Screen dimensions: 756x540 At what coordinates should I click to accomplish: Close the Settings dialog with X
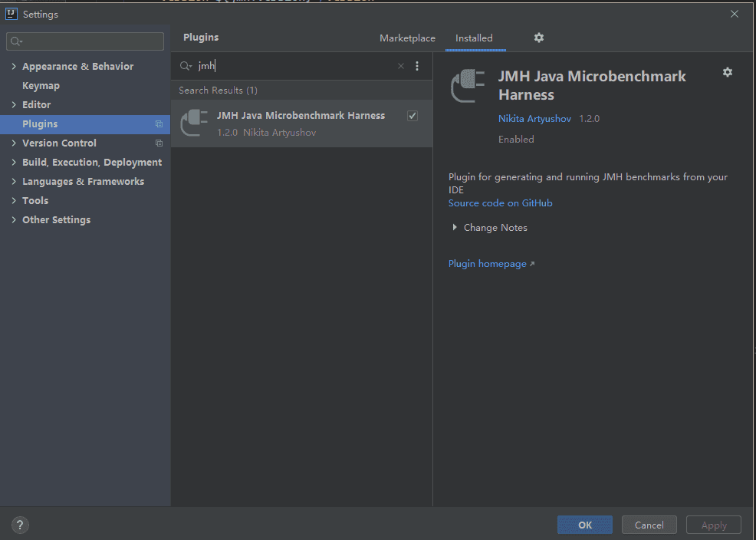click(x=735, y=14)
